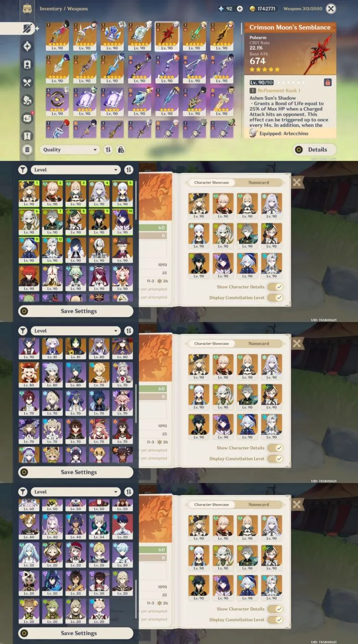The height and width of the screenshot is (644, 358).
Task: Toggle Display Constellation Level beside the Lv. 81 list
Action: [x=275, y=459]
